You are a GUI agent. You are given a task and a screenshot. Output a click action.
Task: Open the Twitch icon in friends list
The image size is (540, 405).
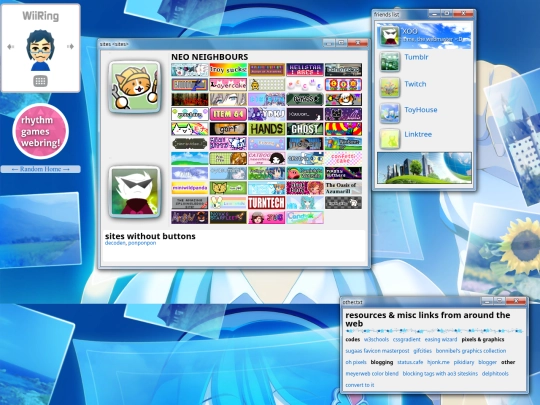(x=390, y=87)
